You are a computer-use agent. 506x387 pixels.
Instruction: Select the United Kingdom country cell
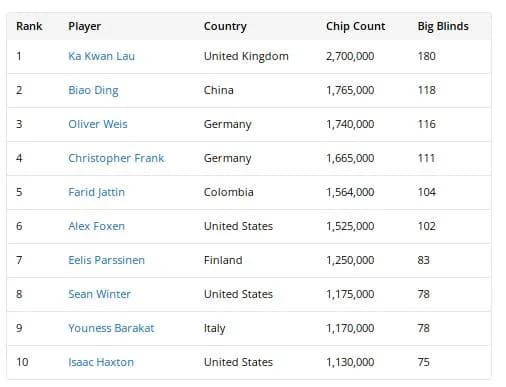[x=246, y=56]
